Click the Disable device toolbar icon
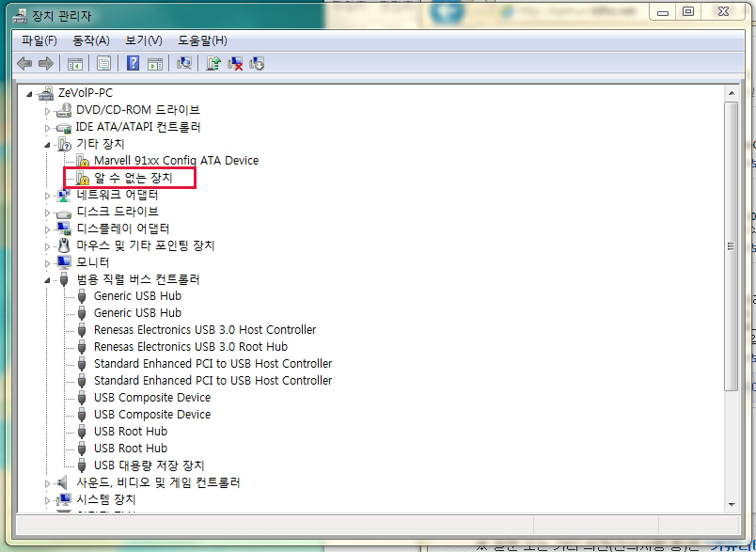This screenshot has width=756, height=552. (257, 63)
